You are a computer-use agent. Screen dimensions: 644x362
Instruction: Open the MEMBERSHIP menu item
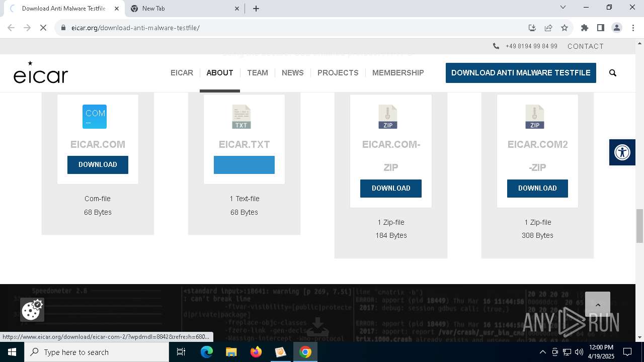(x=398, y=73)
